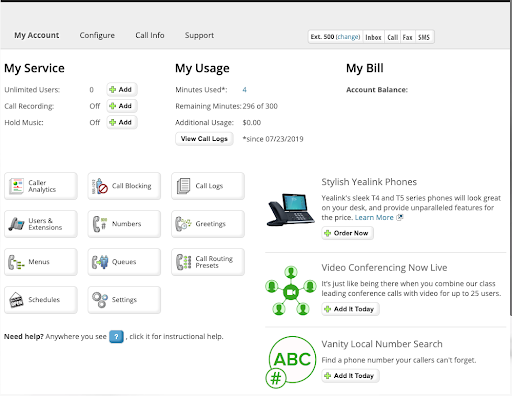The height and width of the screenshot is (396, 512).
Task: Open the Caller Analytics icon tile
Action: tap(16, 186)
